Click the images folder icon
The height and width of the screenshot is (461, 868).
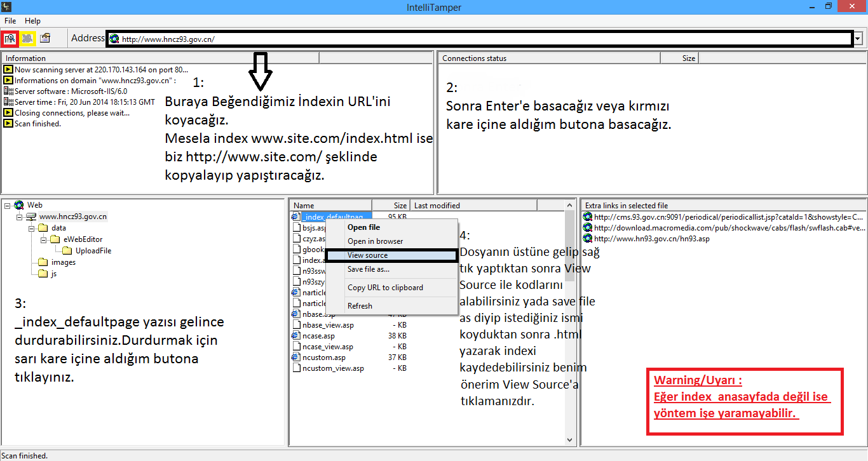(43, 262)
